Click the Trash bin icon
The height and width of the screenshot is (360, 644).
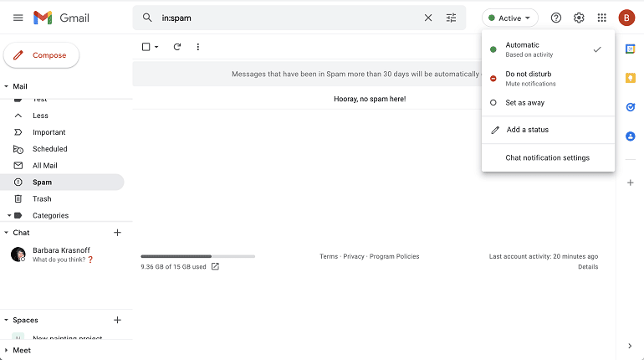pos(18,199)
